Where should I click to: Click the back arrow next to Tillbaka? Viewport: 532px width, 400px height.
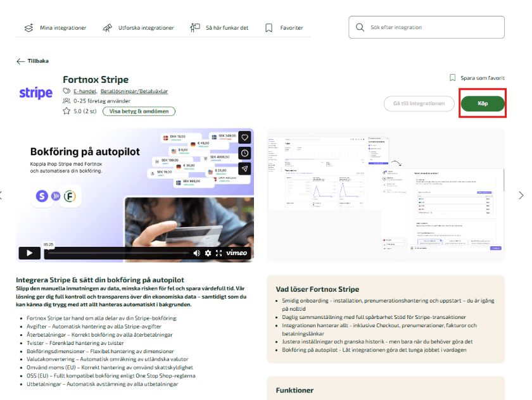tap(21, 61)
